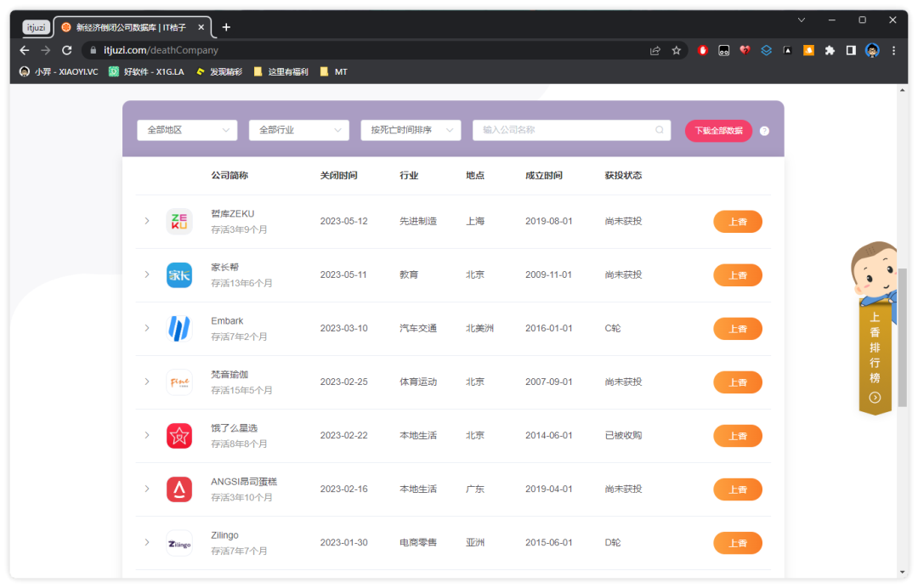
Task: Click the Embark company logo icon
Action: click(x=179, y=329)
